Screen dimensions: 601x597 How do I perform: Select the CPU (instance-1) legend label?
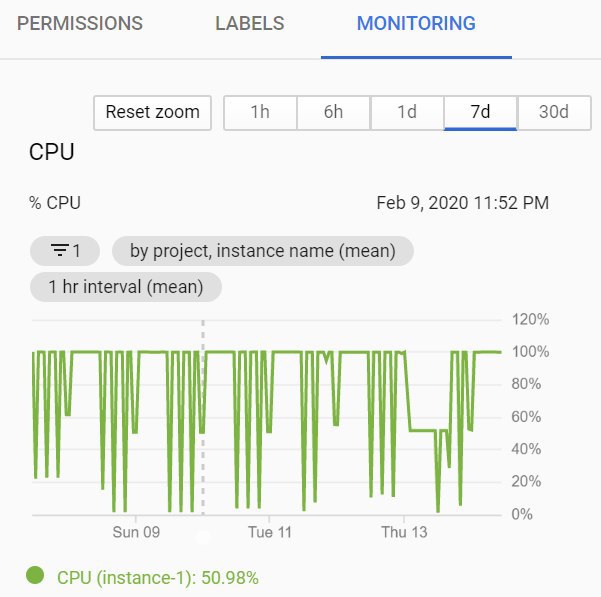(158, 577)
